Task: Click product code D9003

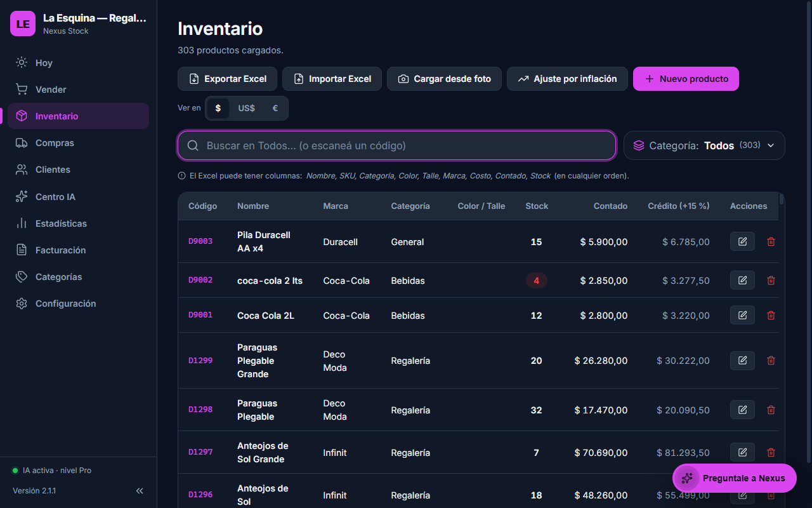Action: [x=200, y=241]
